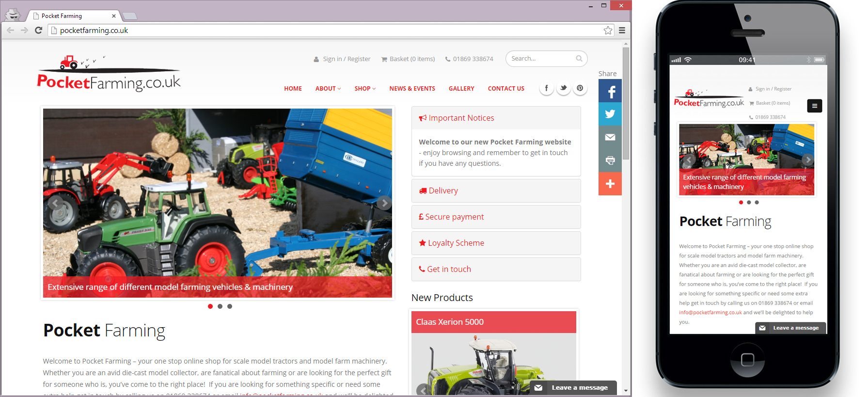Click phone number 01869 338674 in header
The image size is (868, 397).
[x=469, y=59]
